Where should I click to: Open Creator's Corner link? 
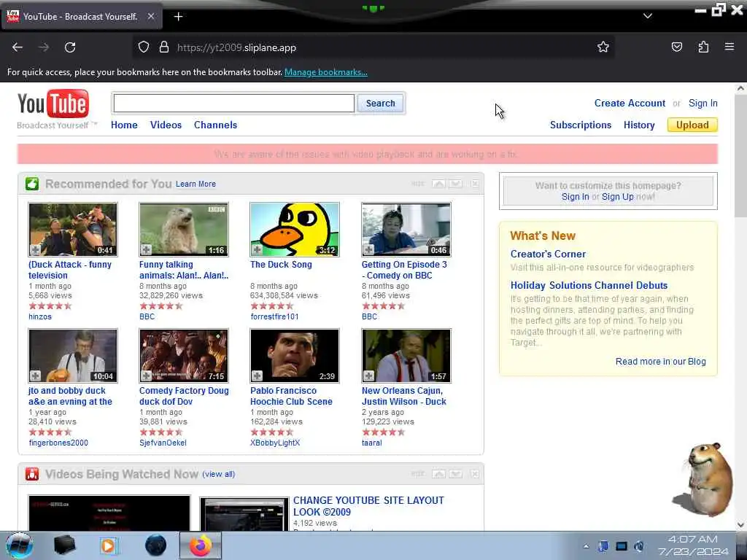click(548, 254)
